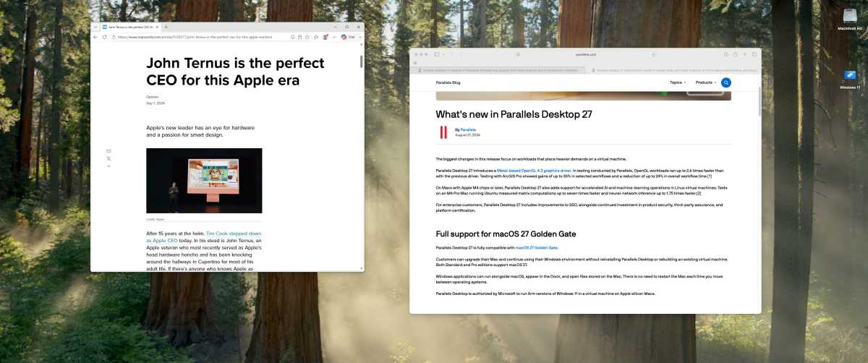Open Safari sidebar dropdown chevron
Screen dimensions: 868x363
[443, 54]
